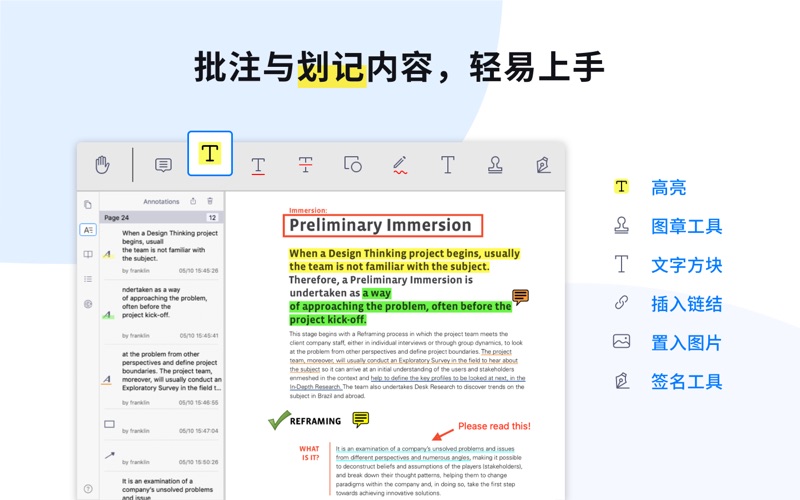Click the green checkmark stamp
The width and height of the screenshot is (800, 500).
279,420
